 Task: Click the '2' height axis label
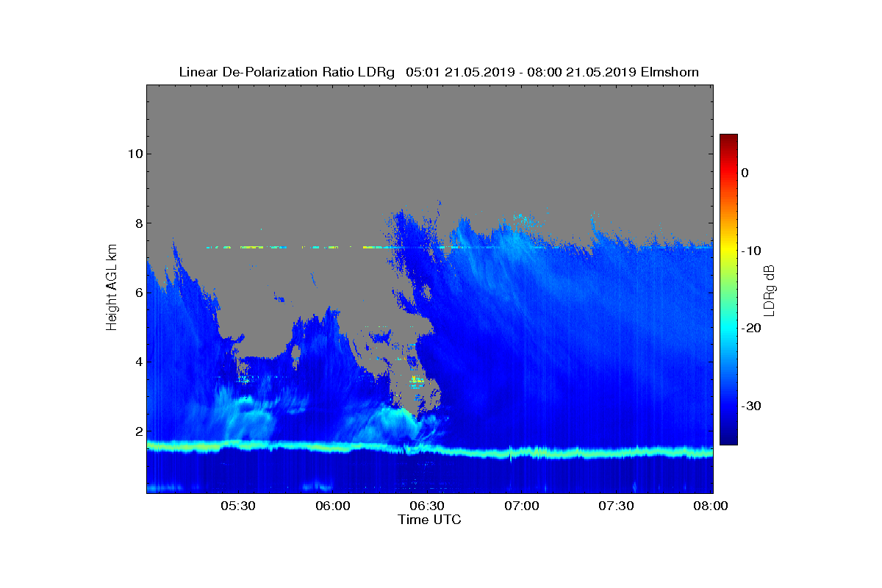138,431
